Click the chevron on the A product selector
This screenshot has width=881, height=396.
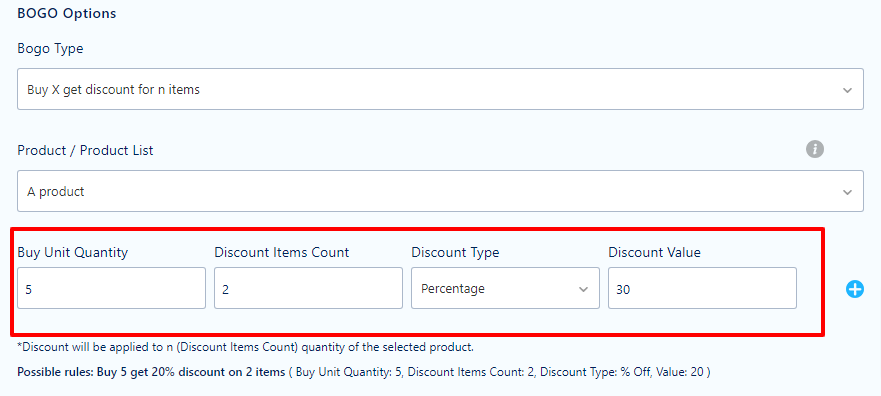(x=847, y=192)
